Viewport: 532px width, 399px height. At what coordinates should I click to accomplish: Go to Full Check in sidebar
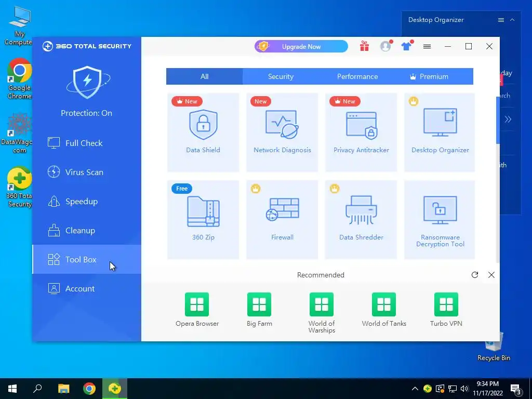(x=87, y=143)
